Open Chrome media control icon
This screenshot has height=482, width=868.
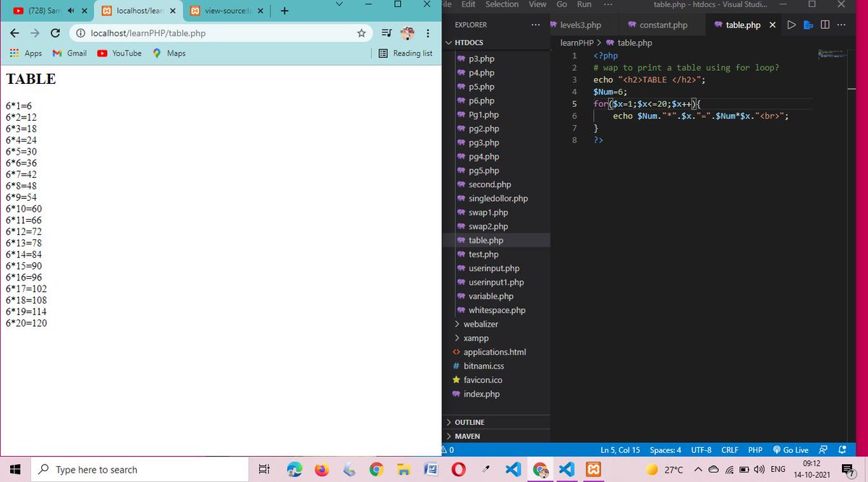pos(386,33)
